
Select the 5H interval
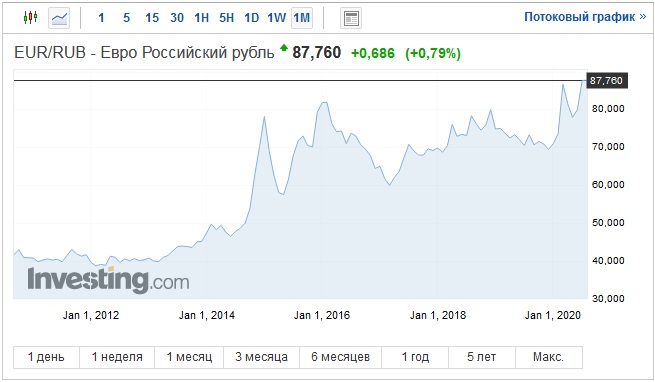[226, 18]
